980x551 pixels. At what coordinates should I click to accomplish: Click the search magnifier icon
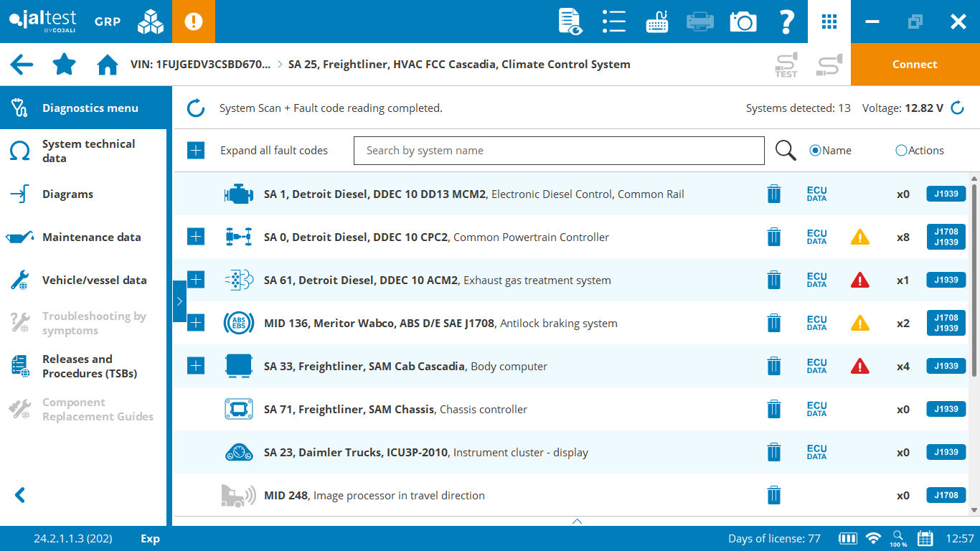coord(786,151)
